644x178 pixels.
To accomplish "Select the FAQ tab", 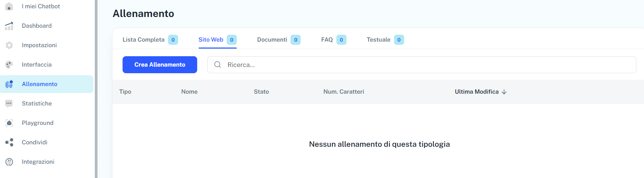I will click(x=327, y=40).
